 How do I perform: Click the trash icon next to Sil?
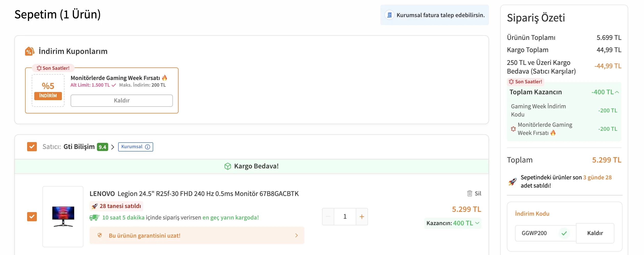tap(470, 193)
